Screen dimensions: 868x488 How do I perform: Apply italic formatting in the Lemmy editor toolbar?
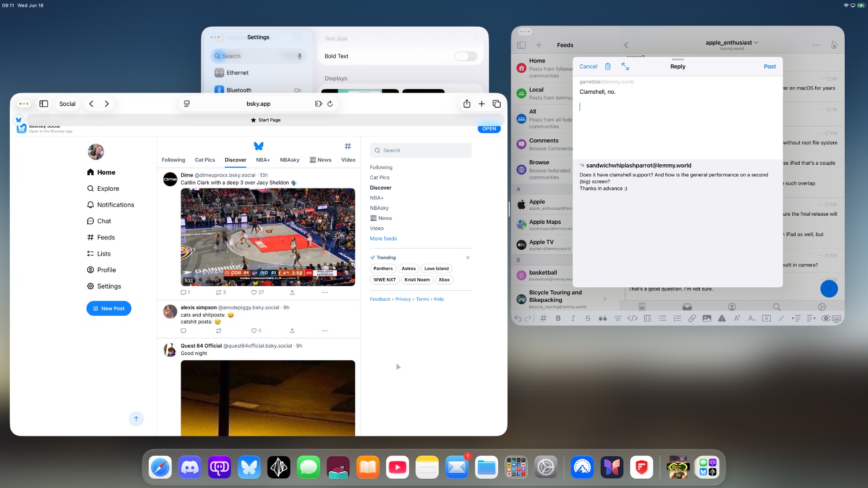point(573,318)
